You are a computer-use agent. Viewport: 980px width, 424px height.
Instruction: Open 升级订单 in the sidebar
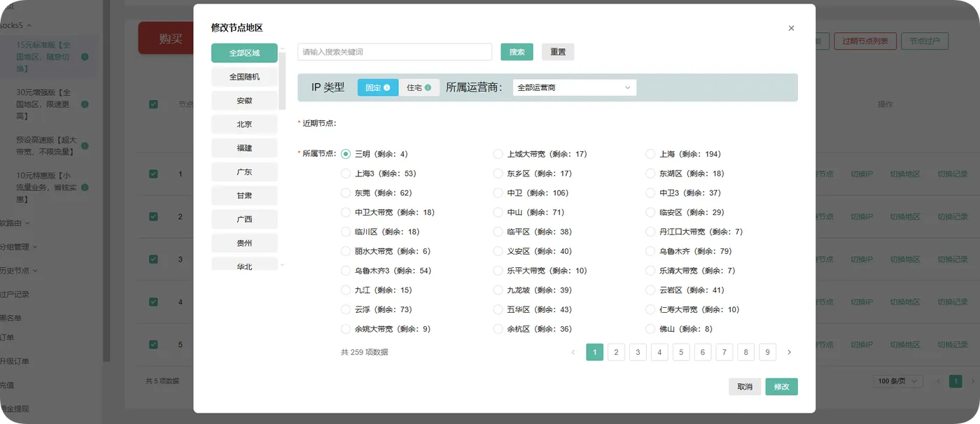tap(15, 362)
